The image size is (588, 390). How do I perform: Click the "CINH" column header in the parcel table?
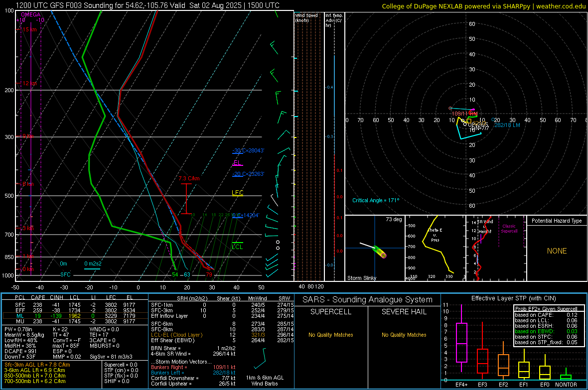[x=56, y=297]
